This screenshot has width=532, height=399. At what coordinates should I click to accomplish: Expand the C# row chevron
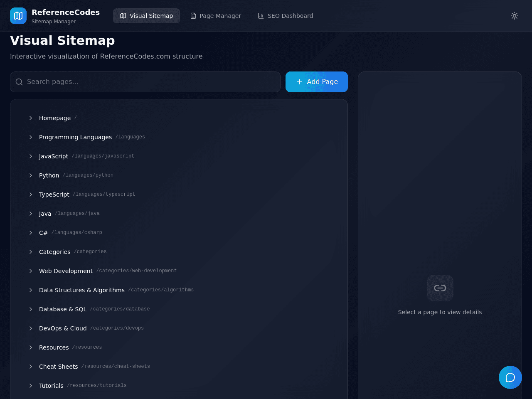(31, 233)
